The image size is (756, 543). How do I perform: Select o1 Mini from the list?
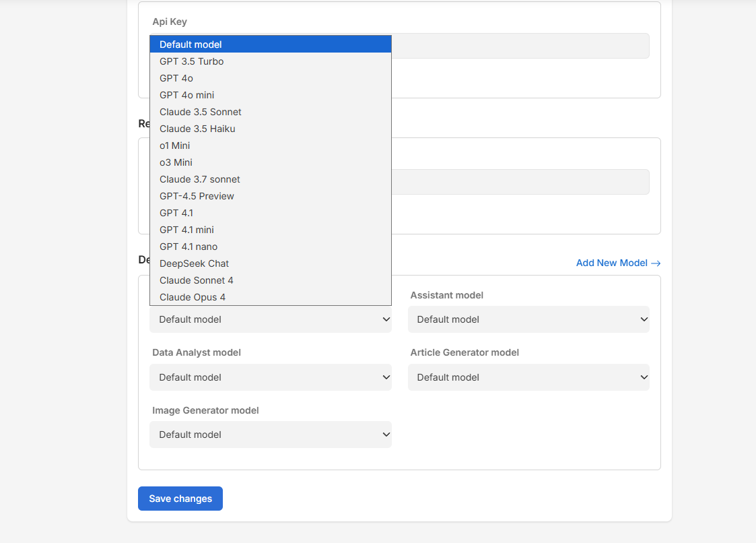(271, 146)
